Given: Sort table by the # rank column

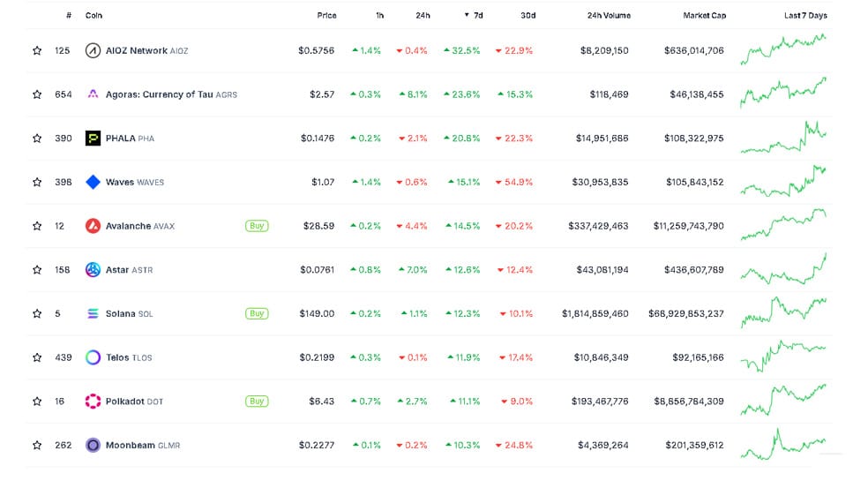Looking at the screenshot, I should pos(69,16).
